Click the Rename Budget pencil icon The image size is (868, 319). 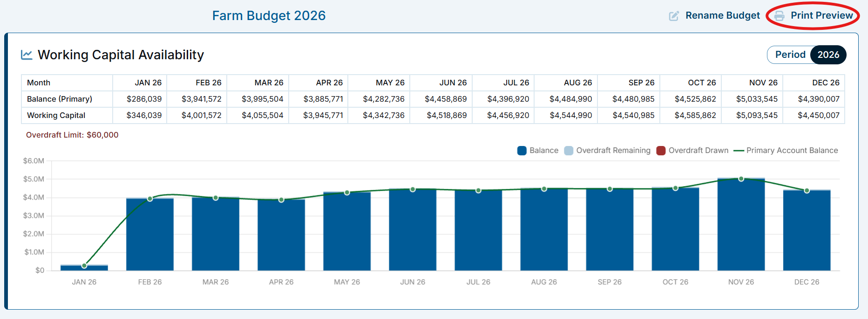pyautogui.click(x=674, y=16)
